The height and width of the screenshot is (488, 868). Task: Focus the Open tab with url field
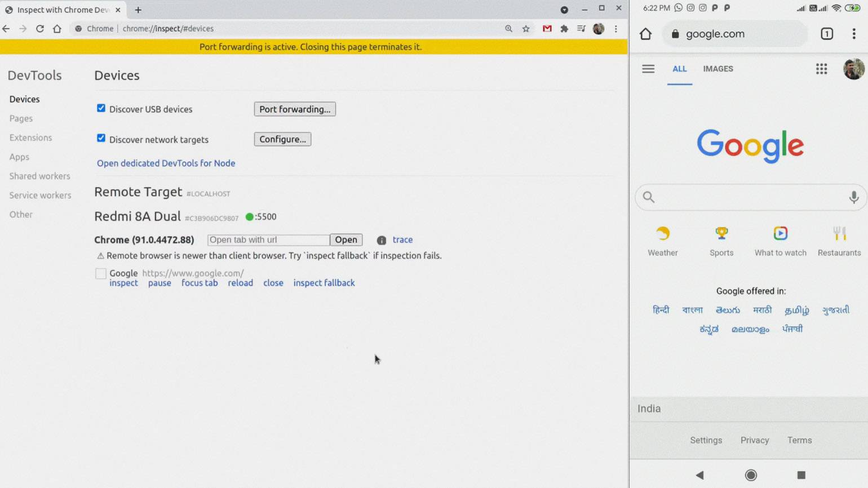pyautogui.click(x=268, y=240)
